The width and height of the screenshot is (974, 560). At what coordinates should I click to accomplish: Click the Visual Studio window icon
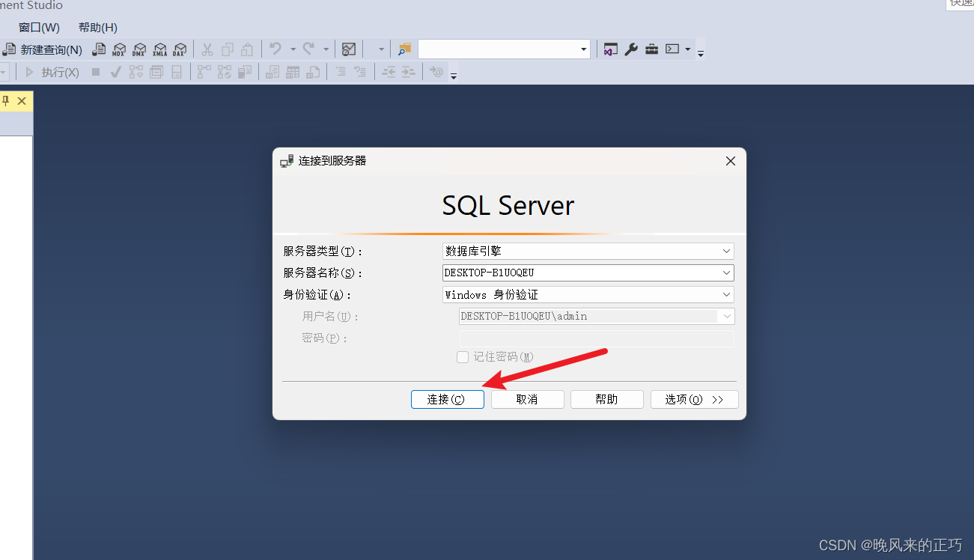pyautogui.click(x=611, y=49)
